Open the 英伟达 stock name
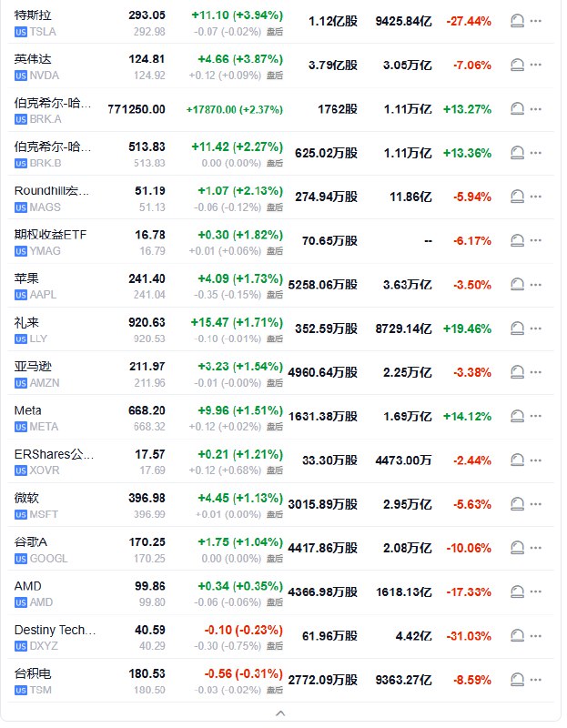567x728 pixels. (x=33, y=59)
